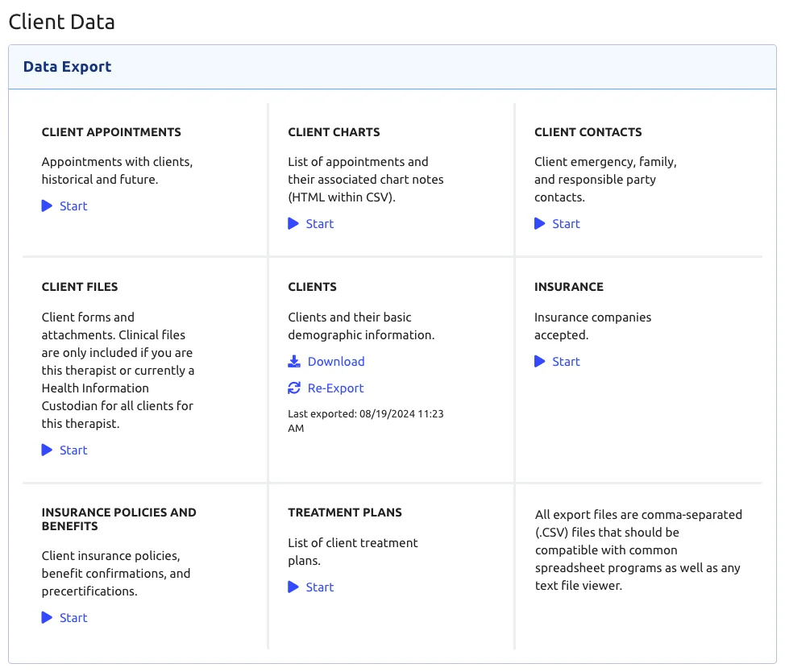The image size is (785, 672).
Task: Click 'Appointments with clients, historical and future' text
Action: (x=117, y=171)
